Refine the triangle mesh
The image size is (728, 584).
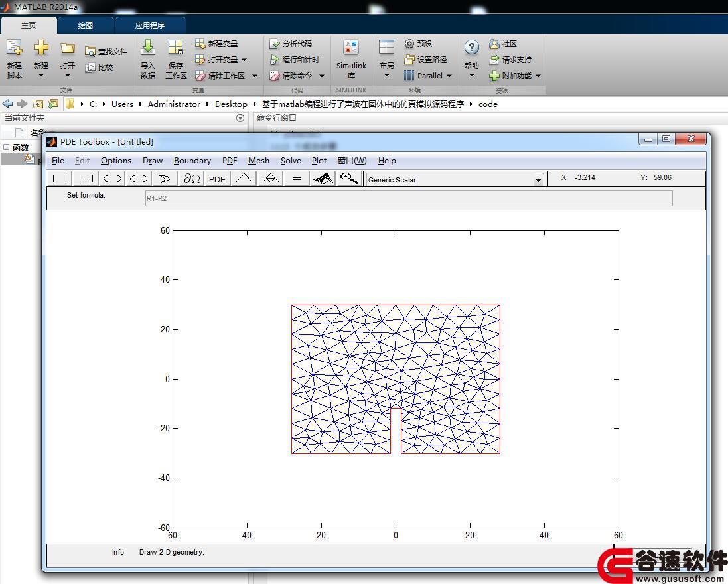click(x=271, y=179)
